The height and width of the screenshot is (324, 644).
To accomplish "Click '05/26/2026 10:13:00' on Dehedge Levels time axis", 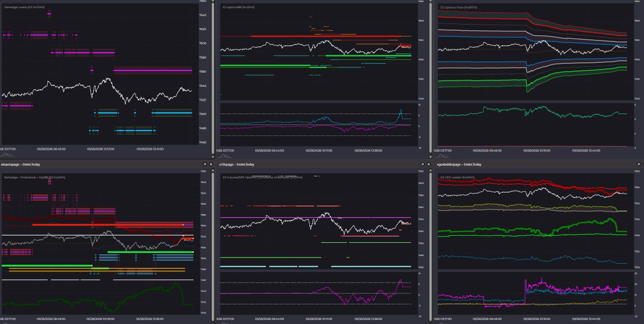I will (102, 149).
